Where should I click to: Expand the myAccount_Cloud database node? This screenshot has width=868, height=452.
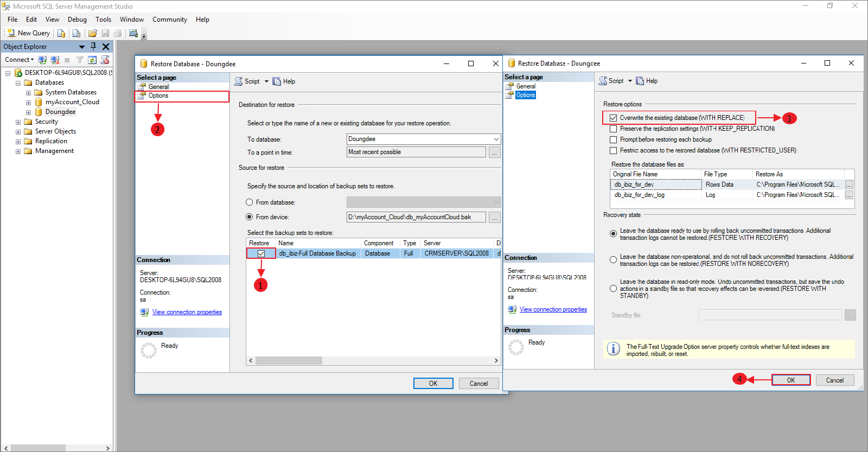pyautogui.click(x=28, y=103)
